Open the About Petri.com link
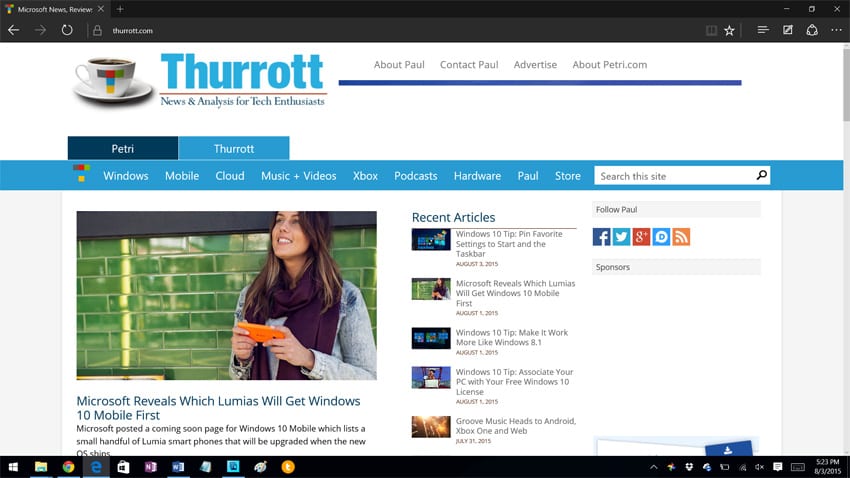The width and height of the screenshot is (850, 478). click(609, 64)
